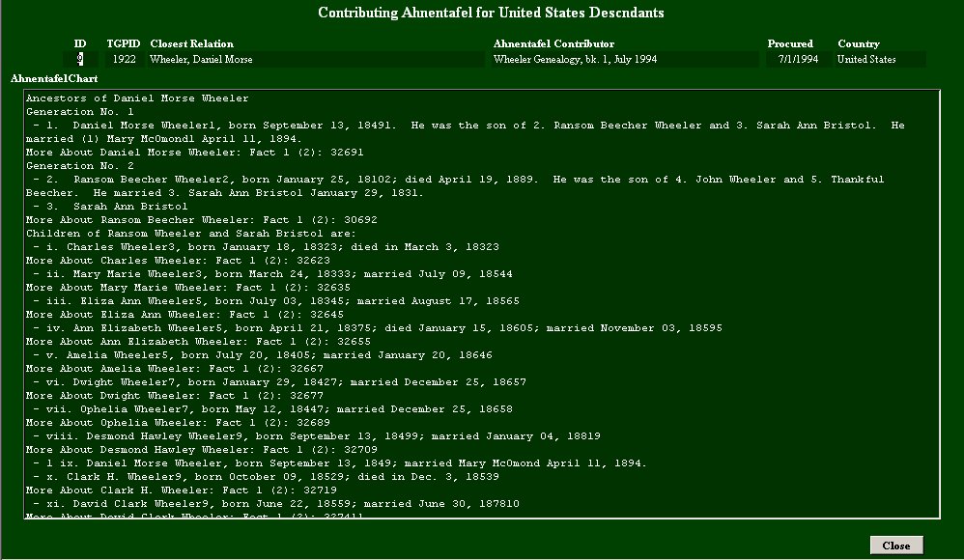Image resolution: width=964 pixels, height=560 pixels.
Task: Click 'More About Ann Elizabeth Wheeler' line
Action: [x=199, y=342]
